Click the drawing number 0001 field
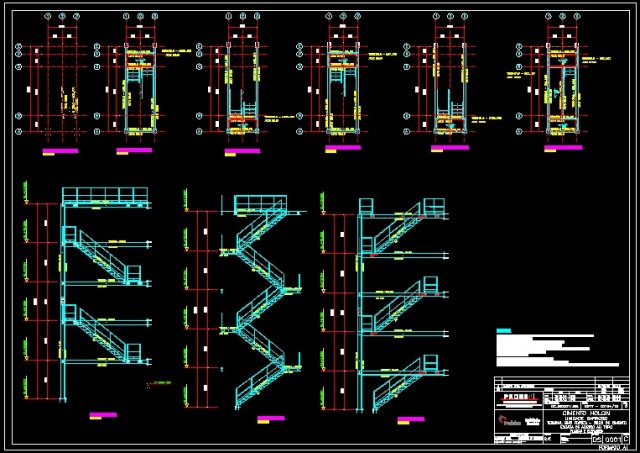 pyautogui.click(x=611, y=437)
